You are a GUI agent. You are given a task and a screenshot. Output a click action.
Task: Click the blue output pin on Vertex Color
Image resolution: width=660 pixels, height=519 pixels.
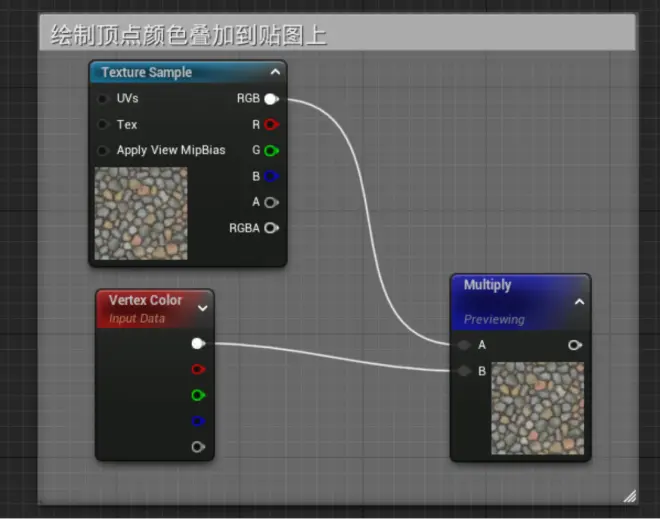tap(198, 421)
